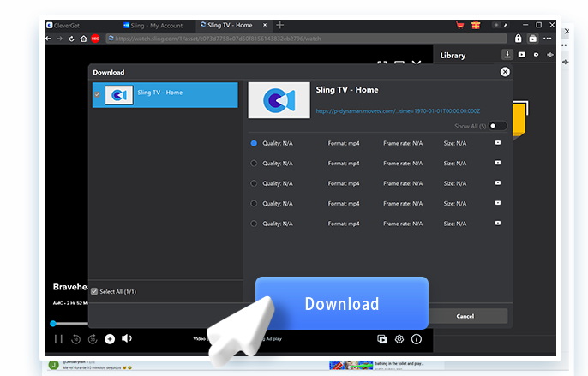The image size is (588, 376).
Task: Click the red gift box icon
Action: click(476, 25)
